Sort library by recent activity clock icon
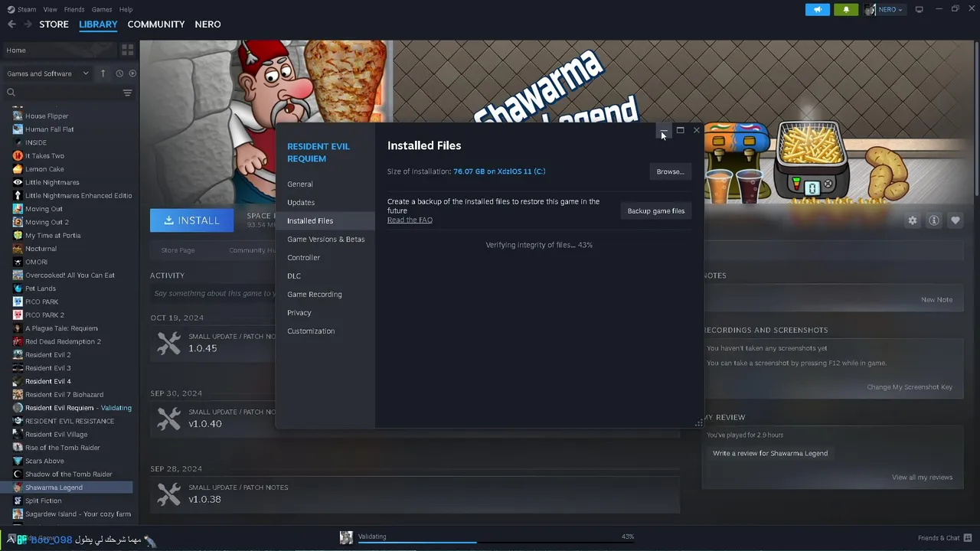This screenshot has width=980, height=551. pos(119,73)
